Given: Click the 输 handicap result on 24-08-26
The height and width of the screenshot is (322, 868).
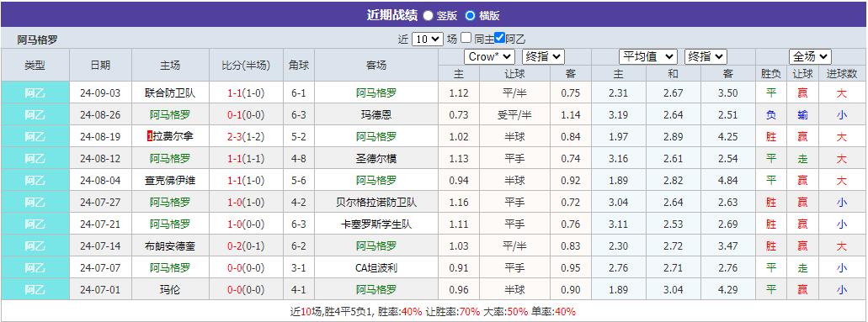Looking at the screenshot, I should tap(802, 115).
